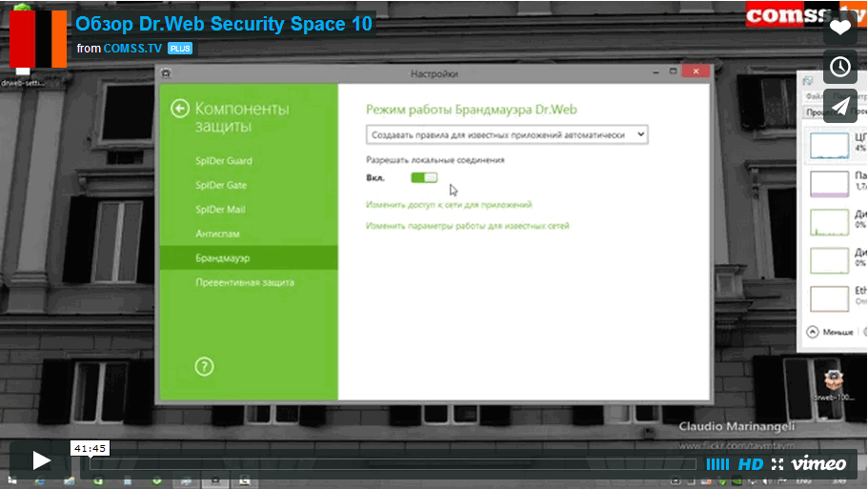
Task: Select SpIDer Mail in sidebar
Action: coord(249,210)
